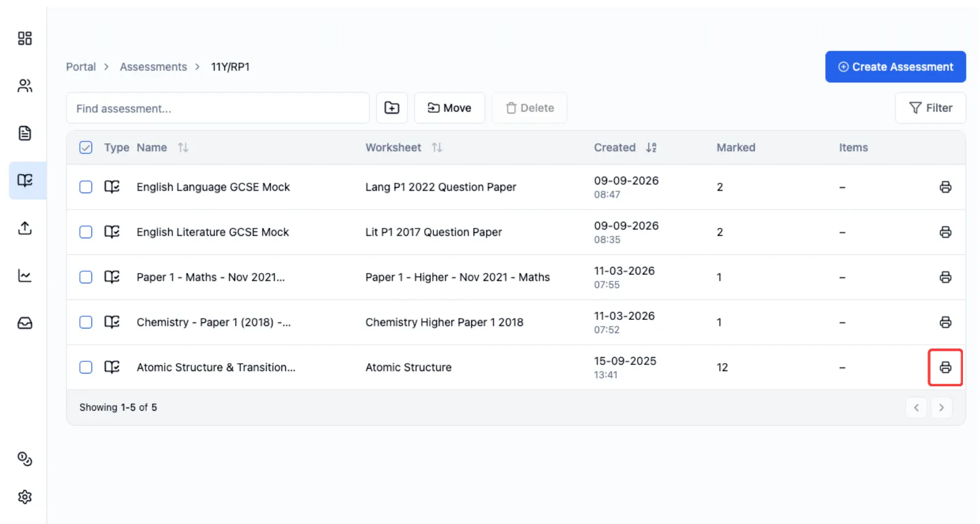Open Lit P1 2017 Question Paper worksheet
This screenshot has width=980, height=524.
[433, 232]
